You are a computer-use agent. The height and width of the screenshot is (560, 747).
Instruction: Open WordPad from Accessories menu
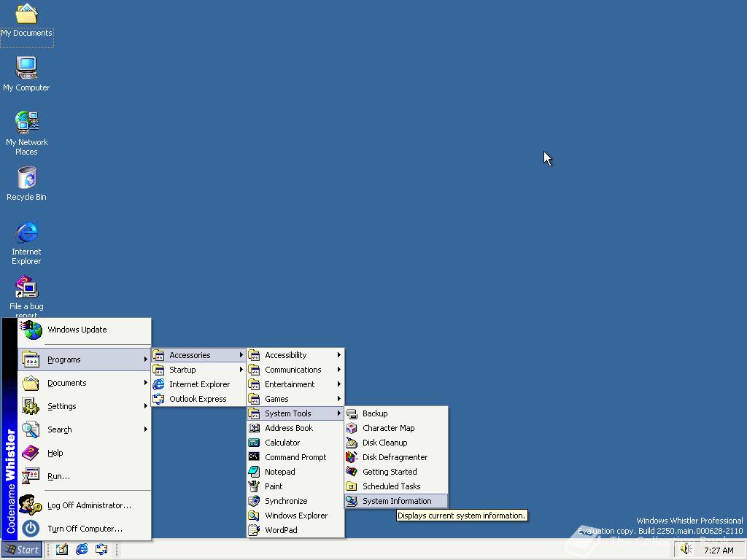295,531
